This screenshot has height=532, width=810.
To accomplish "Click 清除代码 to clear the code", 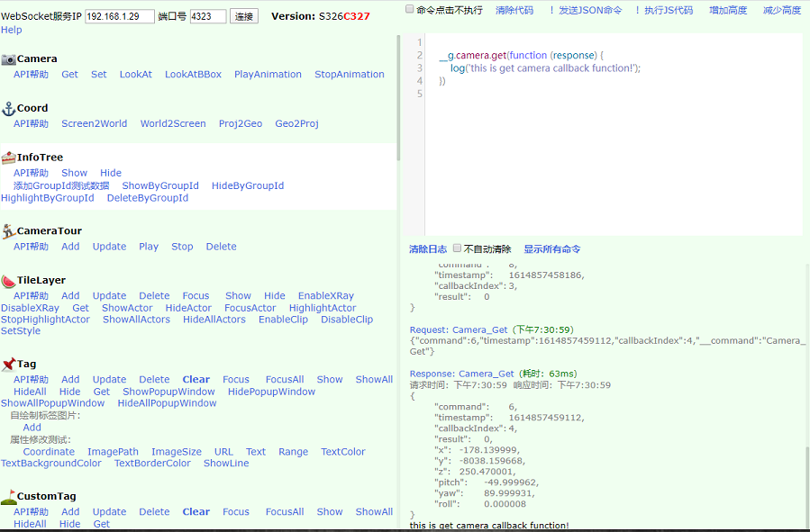I will pyautogui.click(x=514, y=10).
